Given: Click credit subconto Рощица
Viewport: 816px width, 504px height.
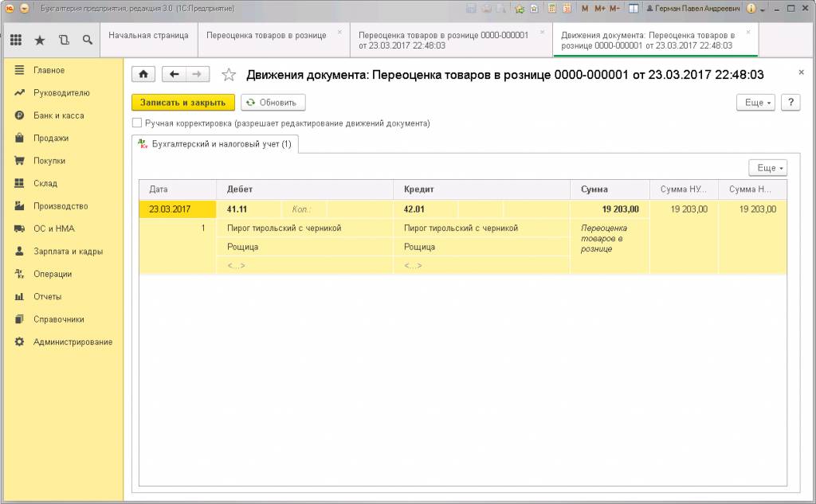Looking at the screenshot, I should pos(481,247).
